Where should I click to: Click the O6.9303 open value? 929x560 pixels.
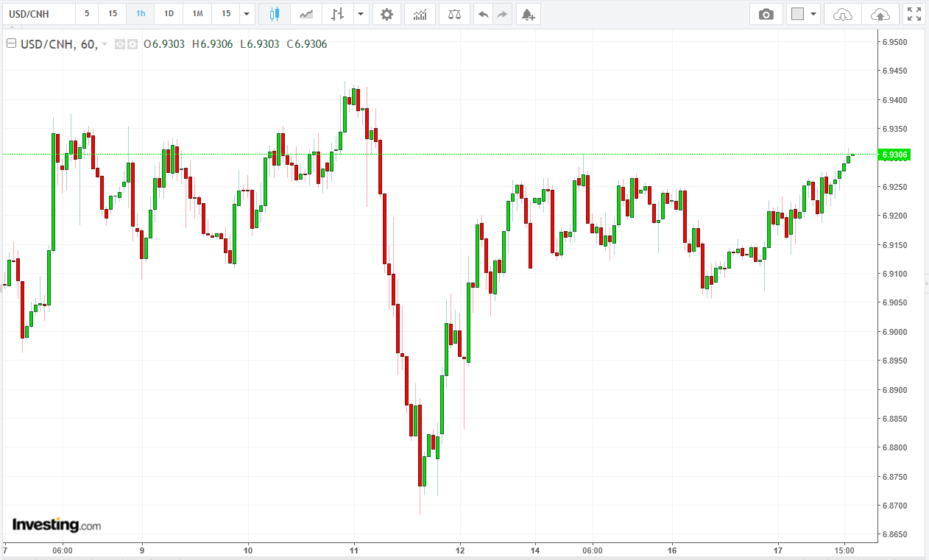164,44
